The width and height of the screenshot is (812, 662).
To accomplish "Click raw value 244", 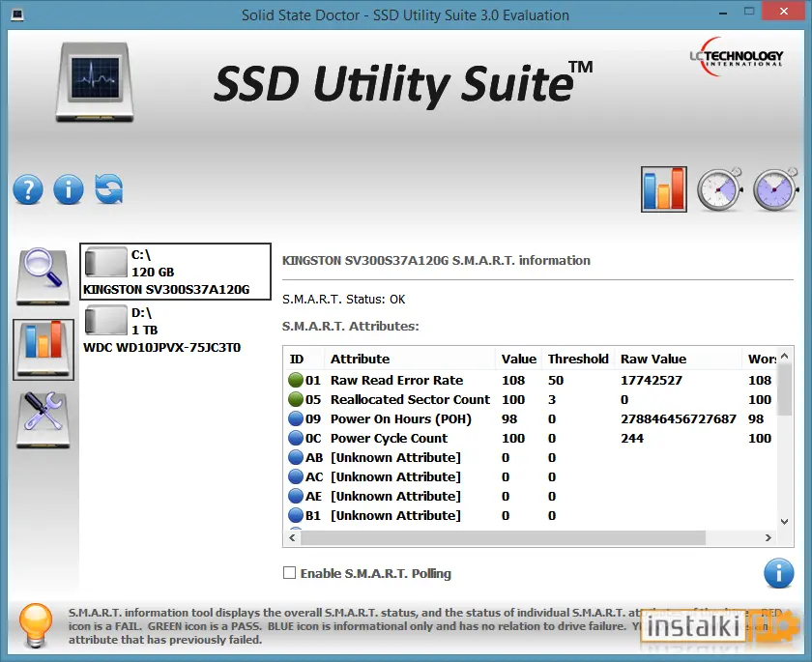I will point(632,439).
